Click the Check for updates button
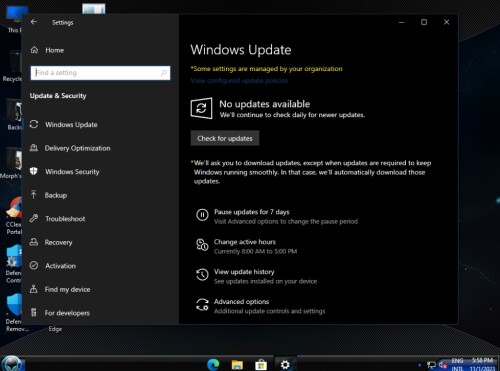 [225, 138]
